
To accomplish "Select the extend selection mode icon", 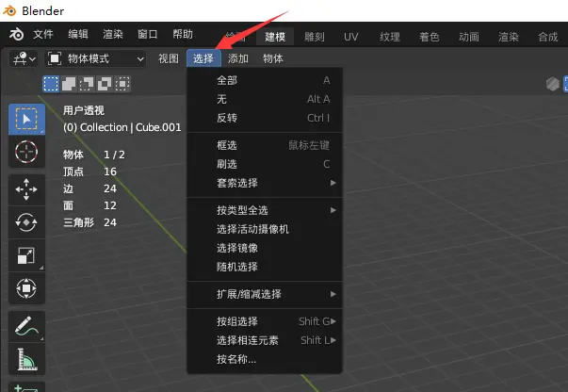I will pos(69,84).
